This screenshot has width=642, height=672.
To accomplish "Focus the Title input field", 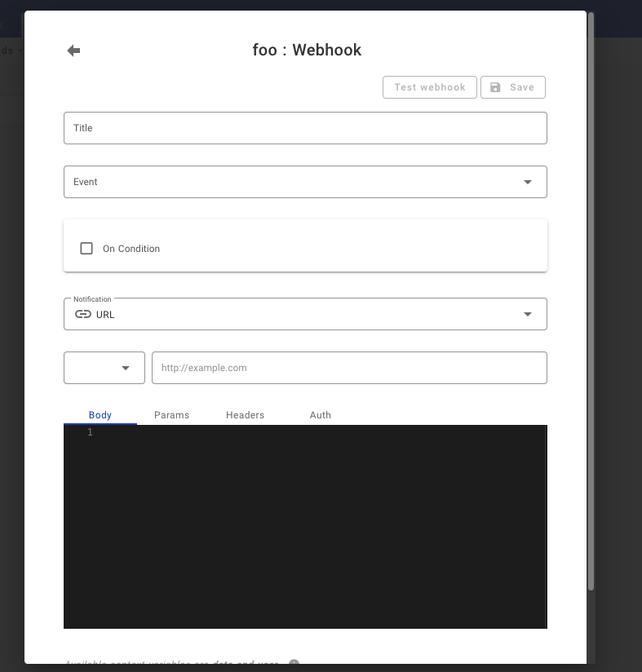I will tap(305, 128).
